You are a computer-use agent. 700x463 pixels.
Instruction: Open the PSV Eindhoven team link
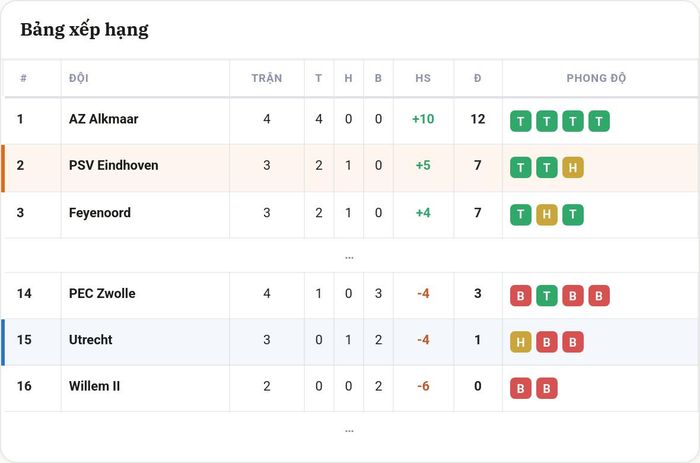pyautogui.click(x=113, y=165)
